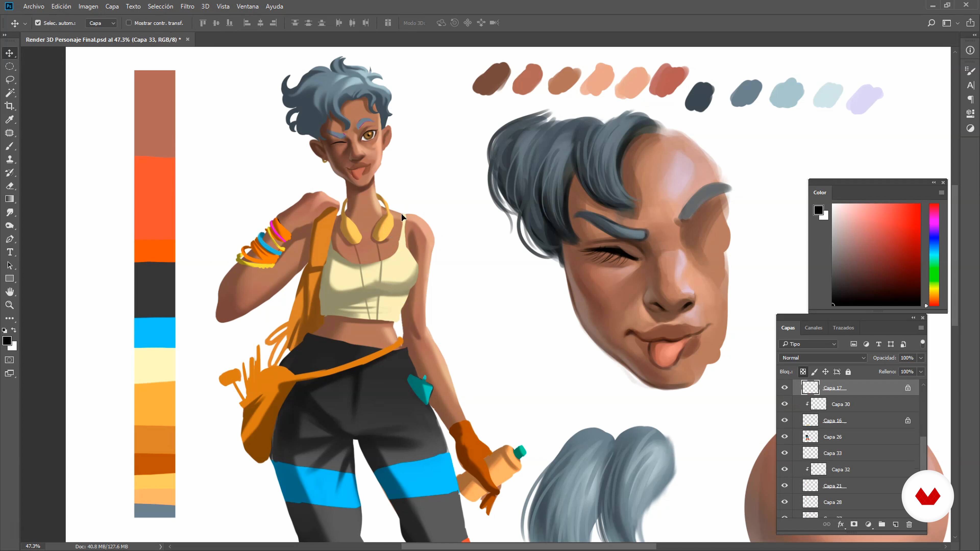Click the 47.3% zoom level field
Image resolution: width=980 pixels, height=551 pixels.
point(33,546)
